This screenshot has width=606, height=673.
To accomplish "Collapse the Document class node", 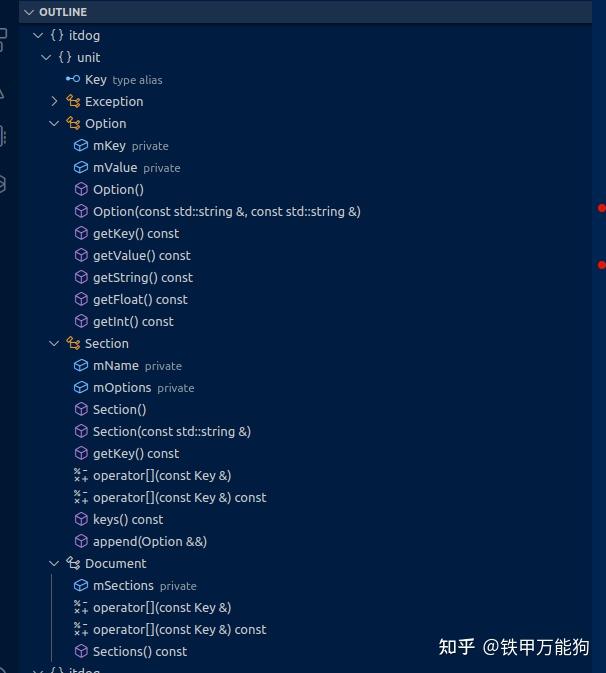I will point(54,563).
